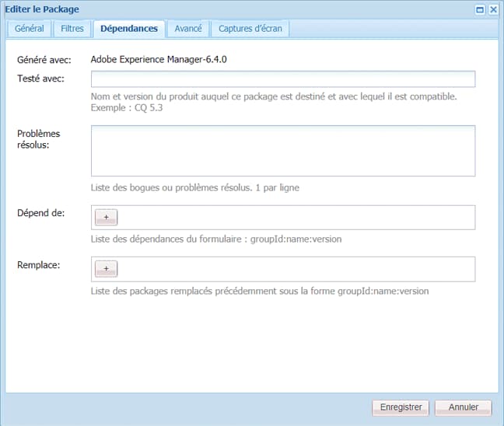Click the Généré avec label
Image resolution: width=504 pixels, height=426 pixels.
[44, 60]
